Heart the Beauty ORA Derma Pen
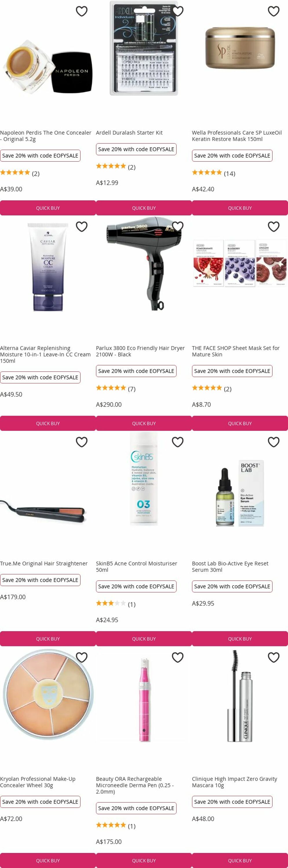The image size is (288, 868). [178, 657]
